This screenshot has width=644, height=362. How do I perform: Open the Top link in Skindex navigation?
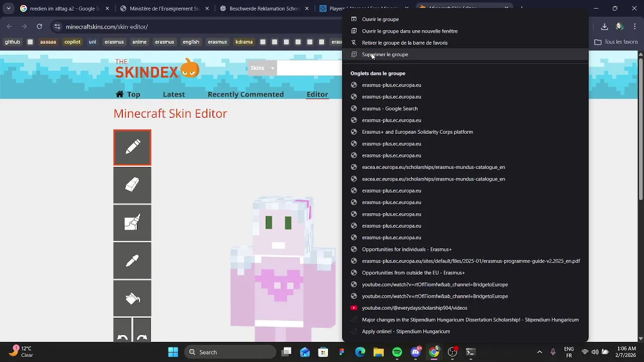coord(134,94)
